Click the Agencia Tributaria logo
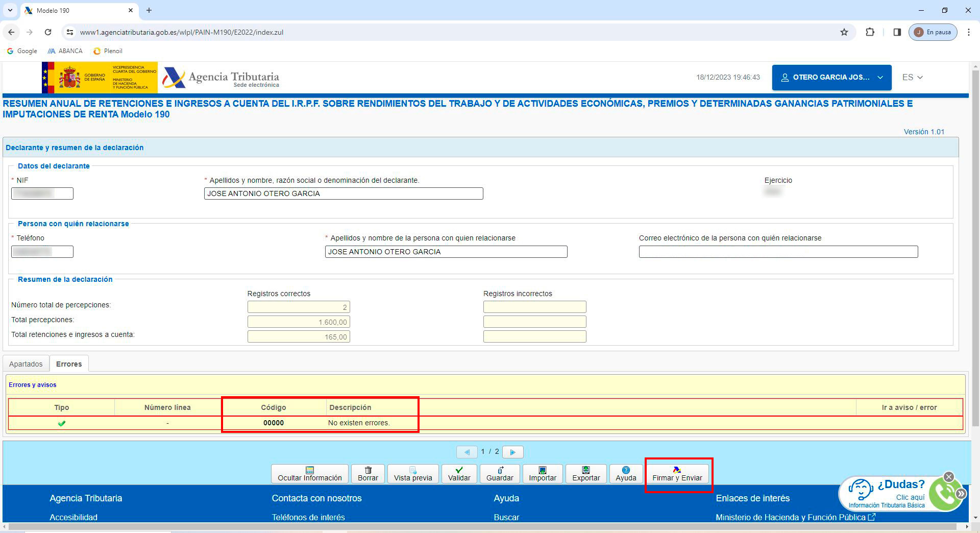Screen dimensions: 980x533 point(220,78)
